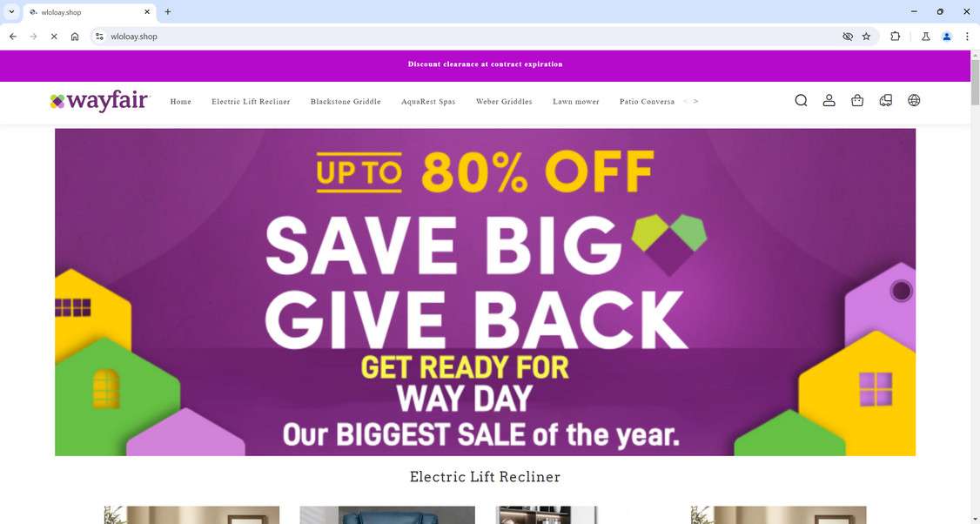This screenshot has width=980, height=524.
Task: Open the Chrome three-dot menu
Action: tap(967, 37)
